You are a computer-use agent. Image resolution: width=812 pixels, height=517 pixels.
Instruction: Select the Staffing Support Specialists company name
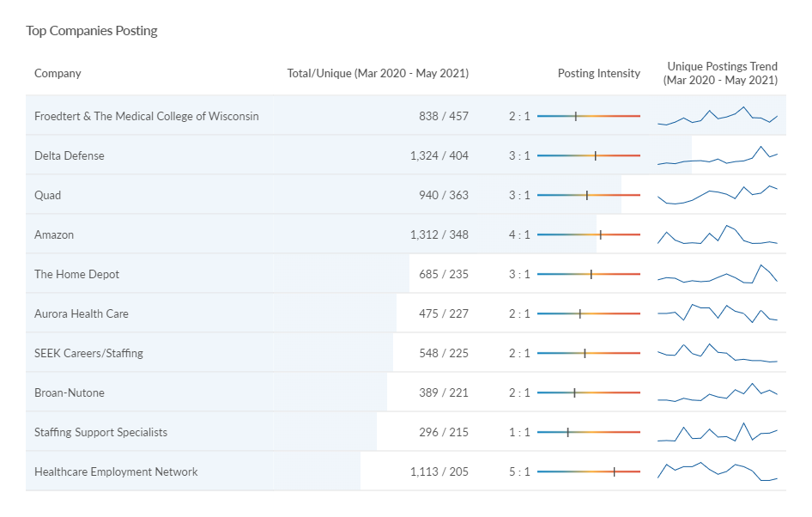[x=101, y=432]
